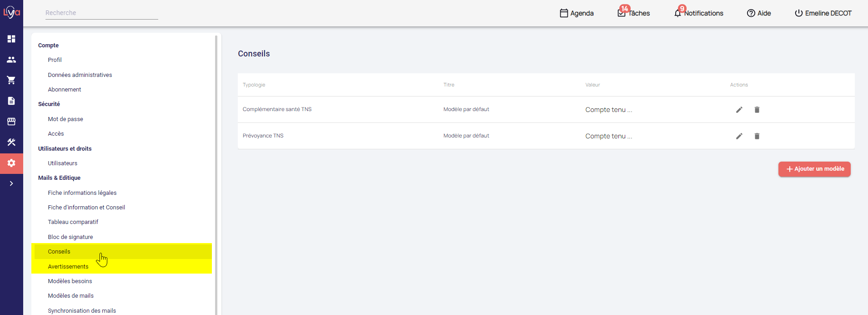
Task: Delete the Prévoyance TNS model
Action: [757, 136]
